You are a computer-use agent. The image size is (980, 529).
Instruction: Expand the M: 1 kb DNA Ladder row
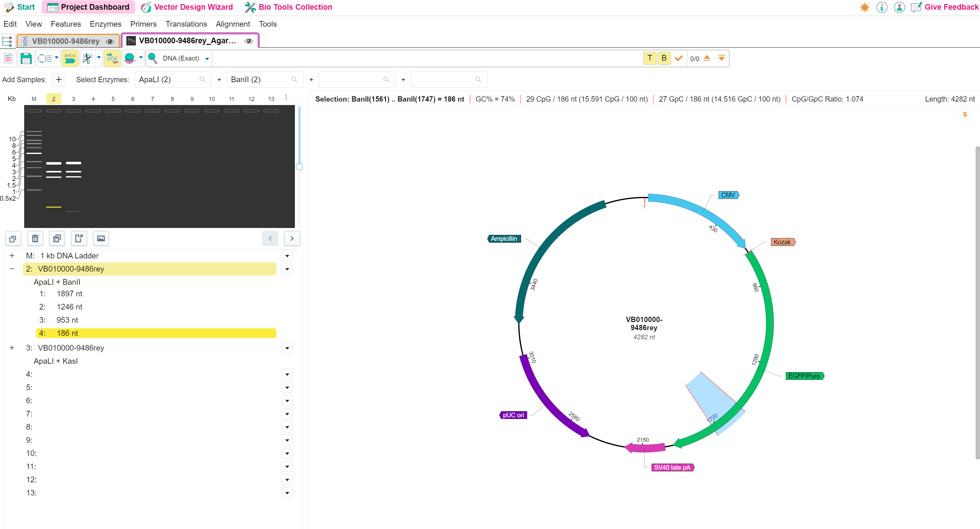12,256
